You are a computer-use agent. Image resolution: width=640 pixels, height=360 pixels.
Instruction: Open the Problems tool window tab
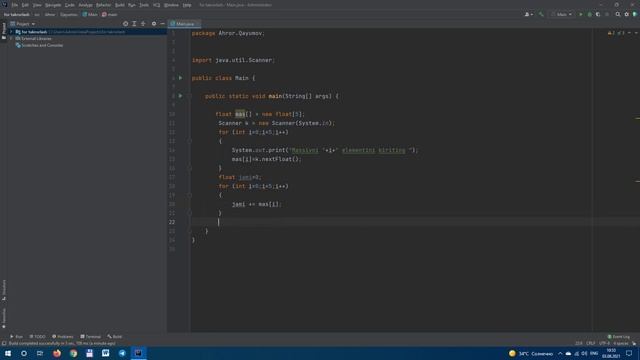62,337
